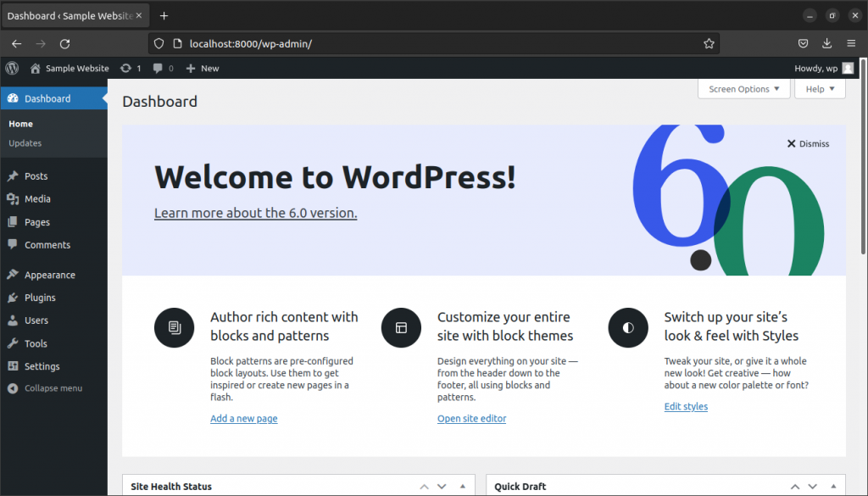Click the address bar URL field
The height and width of the screenshot is (496, 868).
433,44
